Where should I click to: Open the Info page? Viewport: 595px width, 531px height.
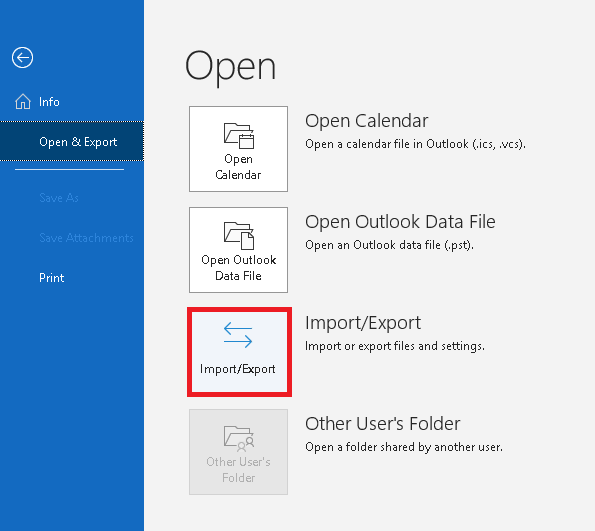point(49,102)
